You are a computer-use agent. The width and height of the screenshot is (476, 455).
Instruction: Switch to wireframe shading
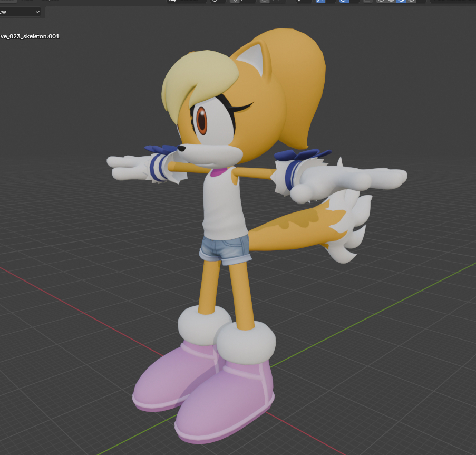(x=381, y=1)
